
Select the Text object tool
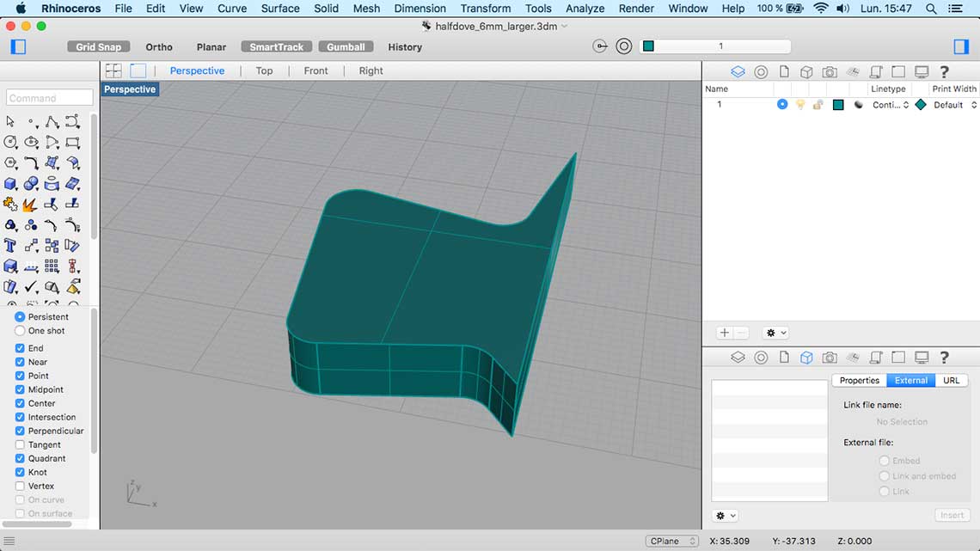point(10,246)
